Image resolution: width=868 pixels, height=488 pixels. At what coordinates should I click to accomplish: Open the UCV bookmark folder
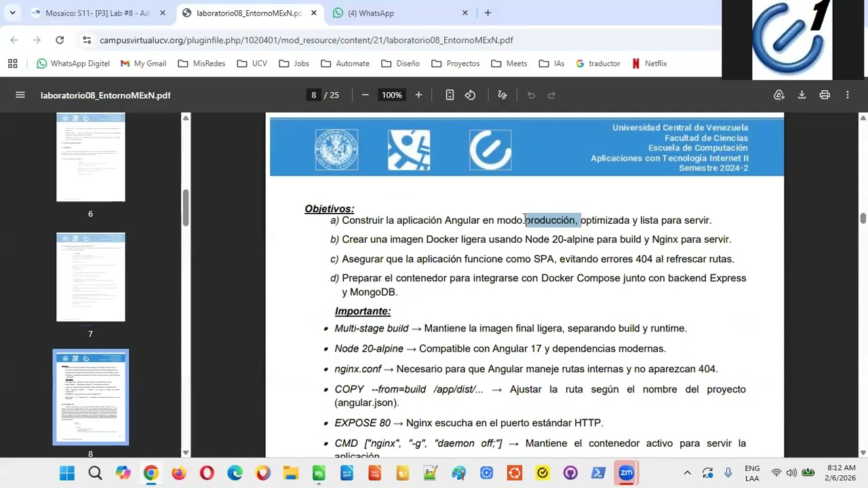[252, 63]
